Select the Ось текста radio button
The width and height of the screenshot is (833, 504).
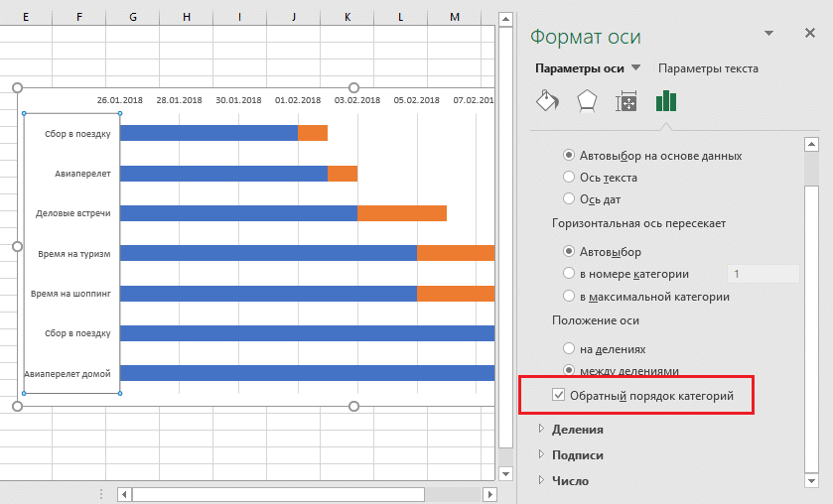click(569, 178)
